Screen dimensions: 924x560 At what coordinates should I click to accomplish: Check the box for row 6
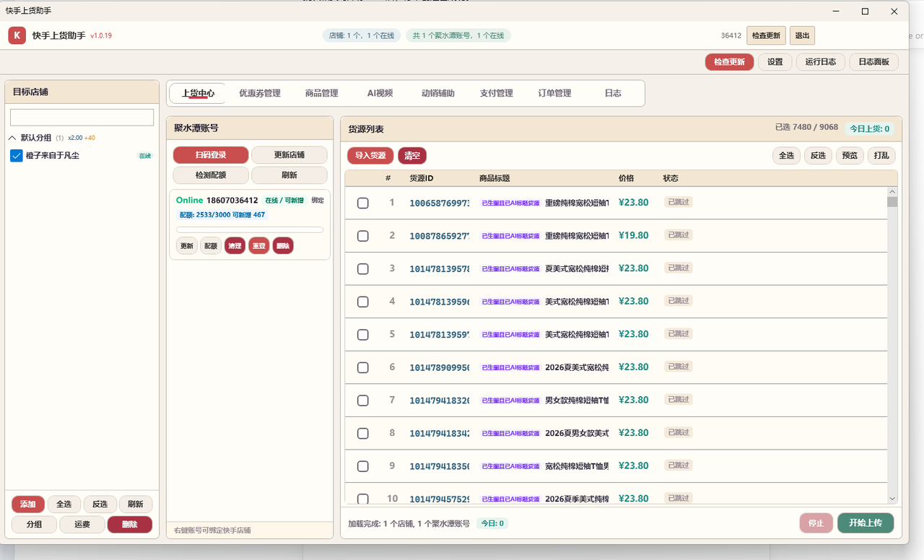[363, 368]
